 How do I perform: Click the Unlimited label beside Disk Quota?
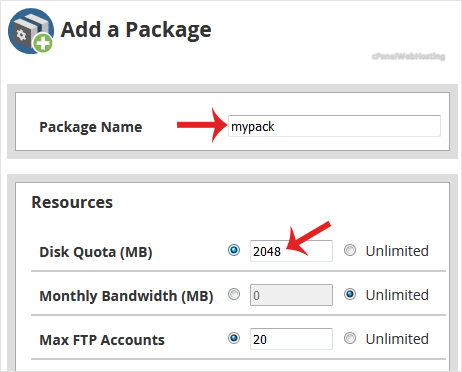point(397,251)
